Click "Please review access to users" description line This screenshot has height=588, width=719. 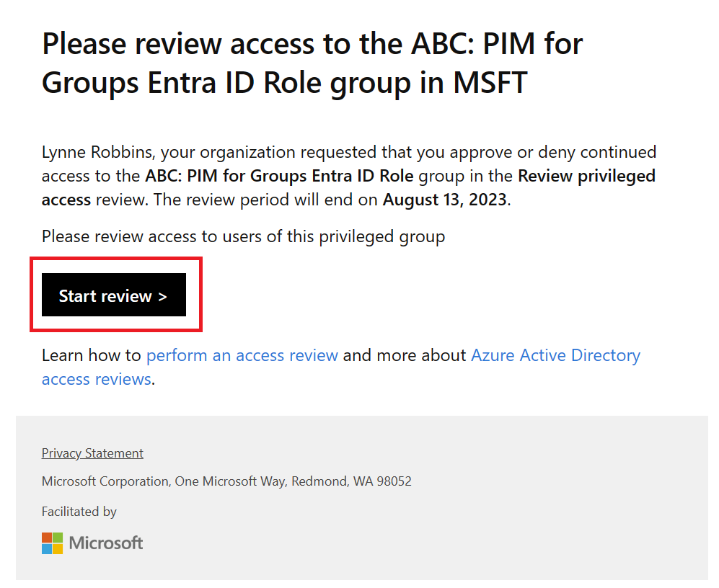[x=243, y=236]
